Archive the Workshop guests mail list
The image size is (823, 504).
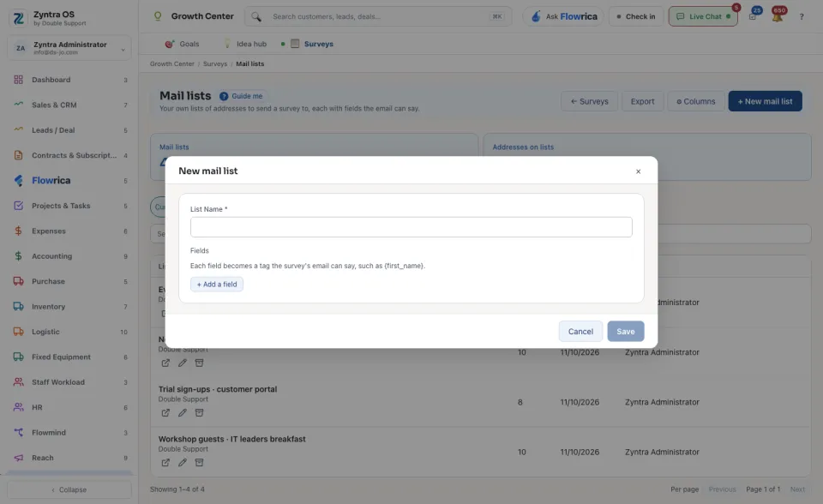(x=200, y=463)
